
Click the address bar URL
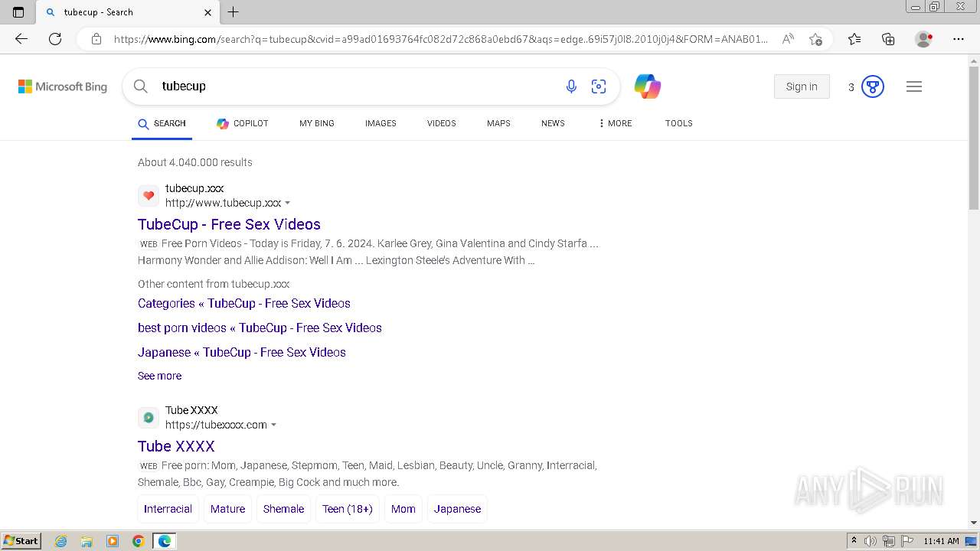point(440,39)
